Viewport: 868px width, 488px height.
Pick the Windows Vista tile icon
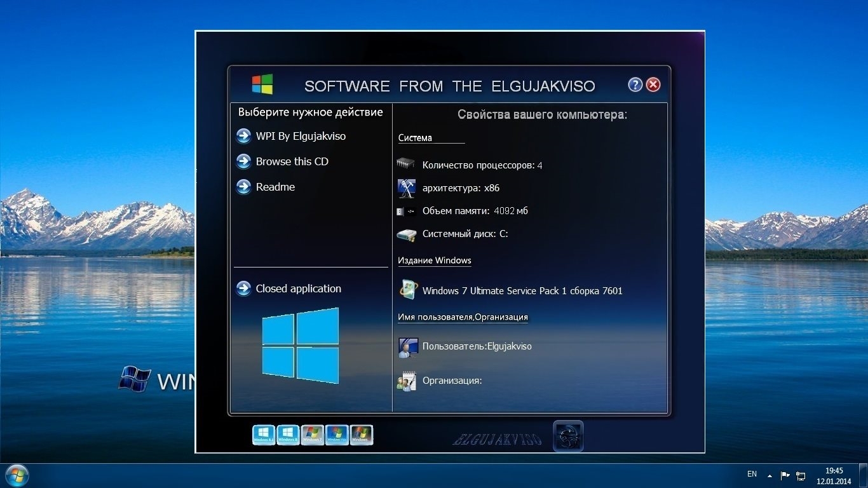coord(337,435)
